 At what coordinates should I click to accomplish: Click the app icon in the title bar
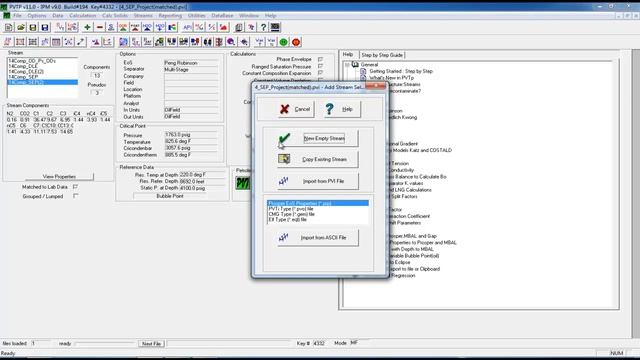coord(4,7)
